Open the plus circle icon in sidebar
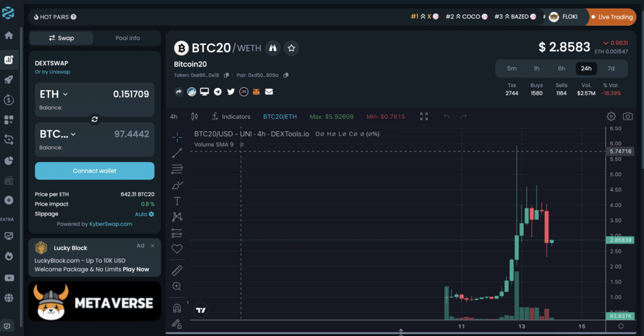The width and height of the screenshot is (644, 336). (x=9, y=201)
